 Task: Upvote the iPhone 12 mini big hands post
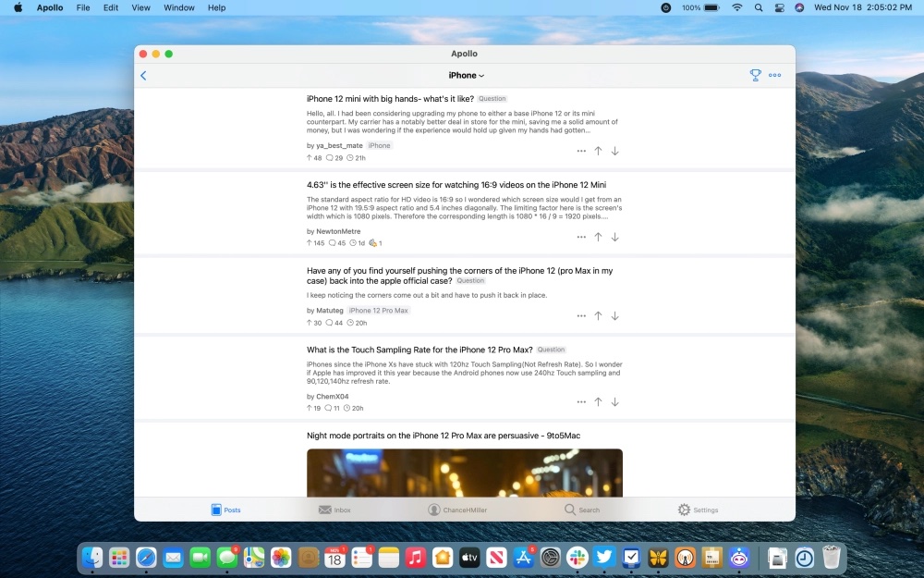(x=598, y=151)
